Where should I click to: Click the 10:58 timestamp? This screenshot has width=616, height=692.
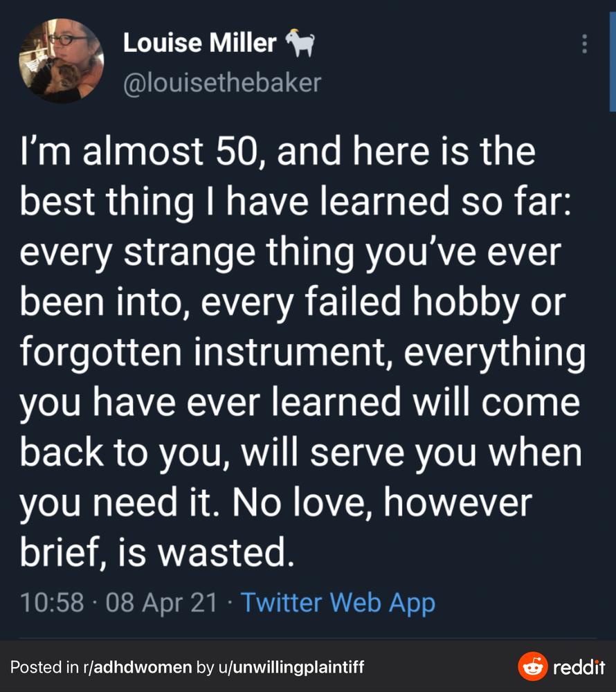click(x=52, y=602)
